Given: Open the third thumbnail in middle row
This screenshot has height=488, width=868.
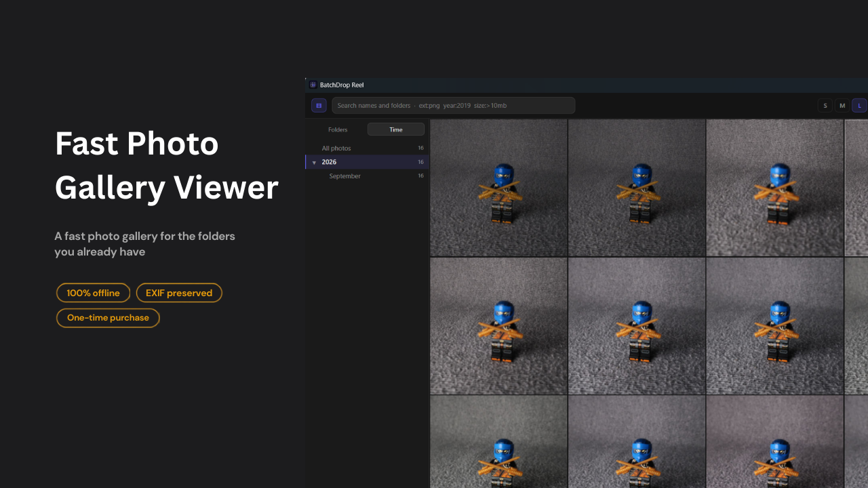Looking at the screenshot, I should [775, 326].
